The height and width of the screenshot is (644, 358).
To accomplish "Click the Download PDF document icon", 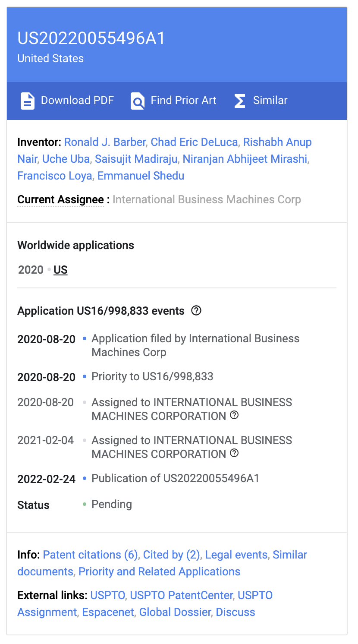I will coord(28,101).
